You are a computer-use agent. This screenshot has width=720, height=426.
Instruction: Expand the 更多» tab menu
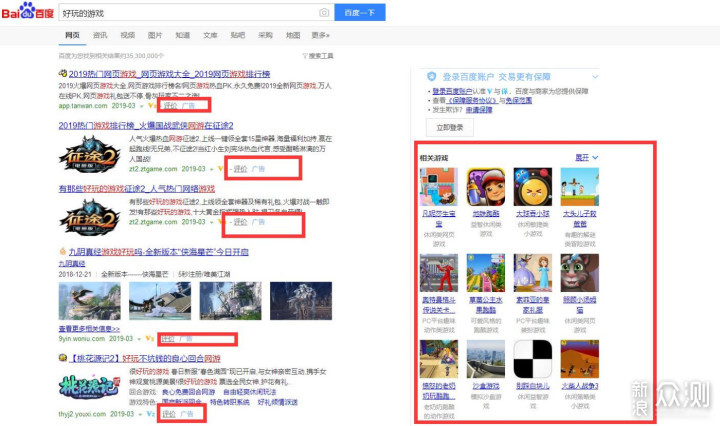click(321, 35)
